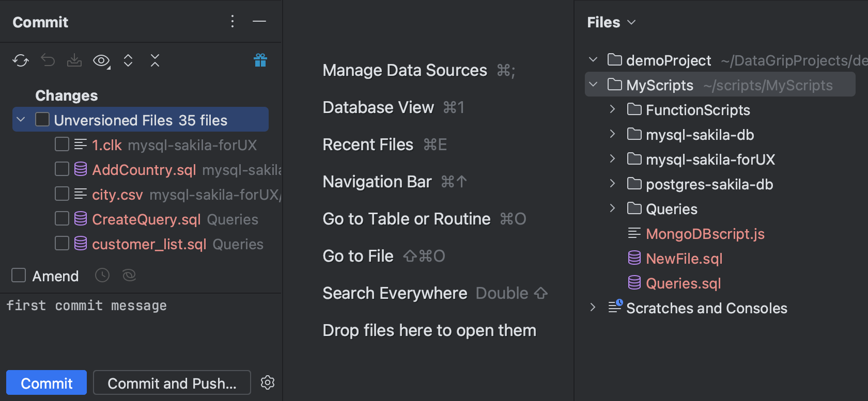The image size is (868, 401).
Task: Tick the AddCountry.sql checkbox
Action: (x=62, y=169)
